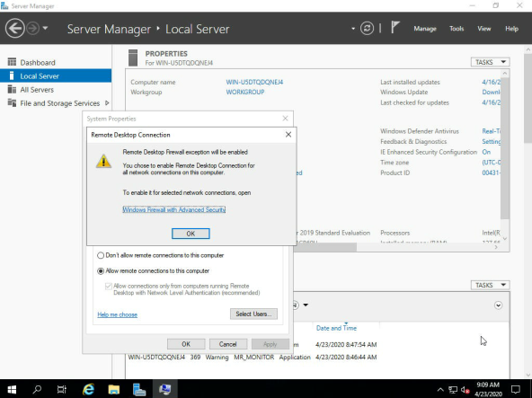Open the notifications flag
The height and width of the screenshot is (398, 532).
point(395,28)
